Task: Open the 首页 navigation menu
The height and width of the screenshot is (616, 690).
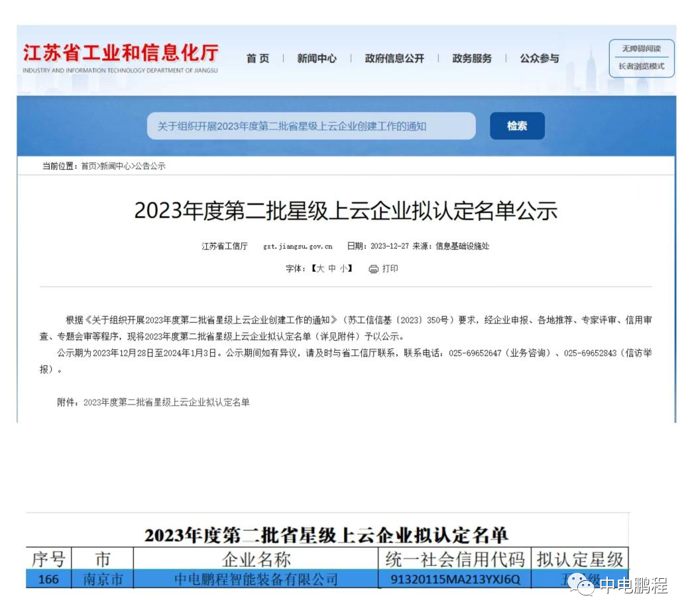Action: (257, 59)
